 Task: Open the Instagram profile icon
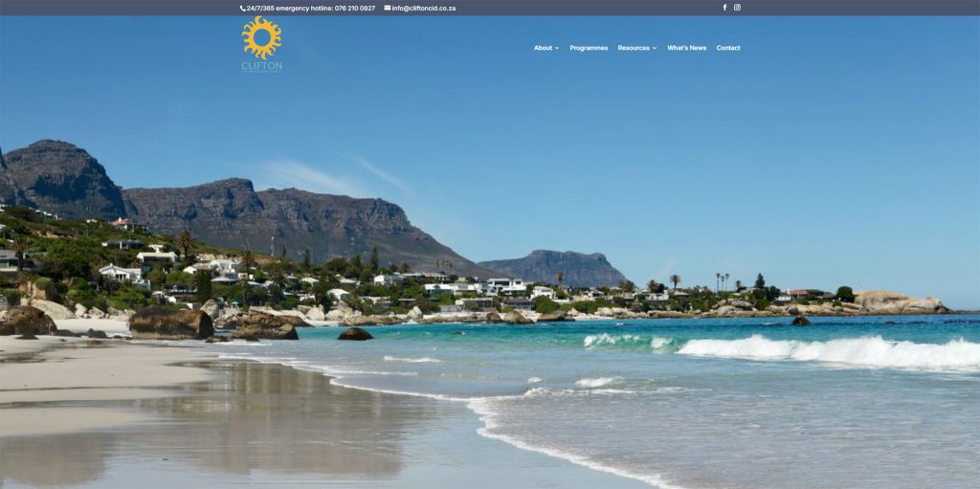(x=737, y=8)
